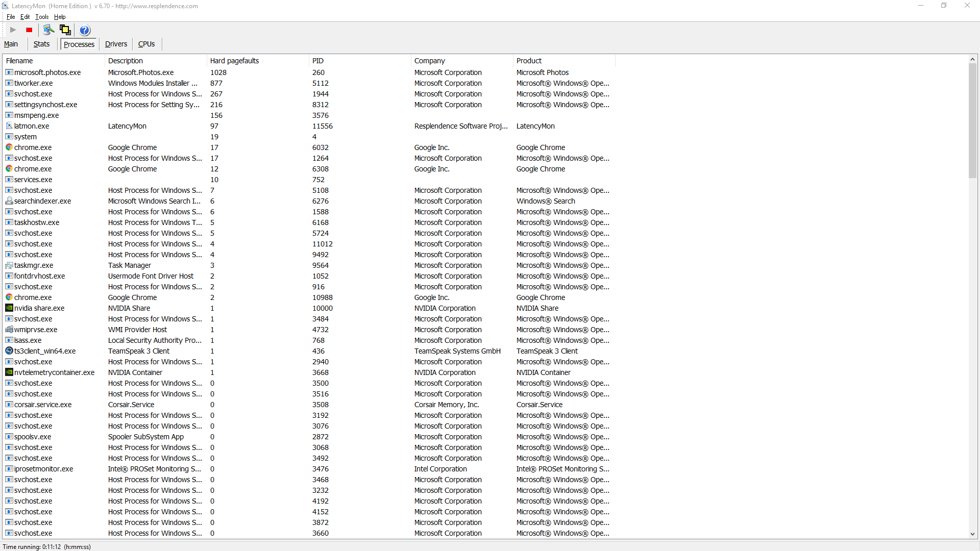Select the microsoft.photos.exe row
Viewport: 980px width, 551px height.
pos(47,72)
